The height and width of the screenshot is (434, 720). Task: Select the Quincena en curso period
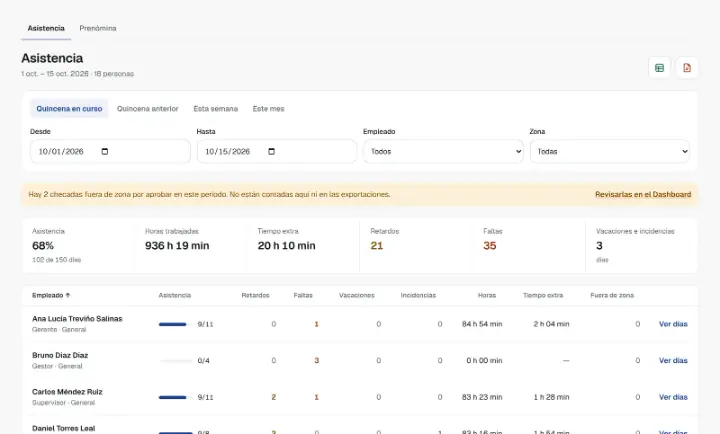69,109
